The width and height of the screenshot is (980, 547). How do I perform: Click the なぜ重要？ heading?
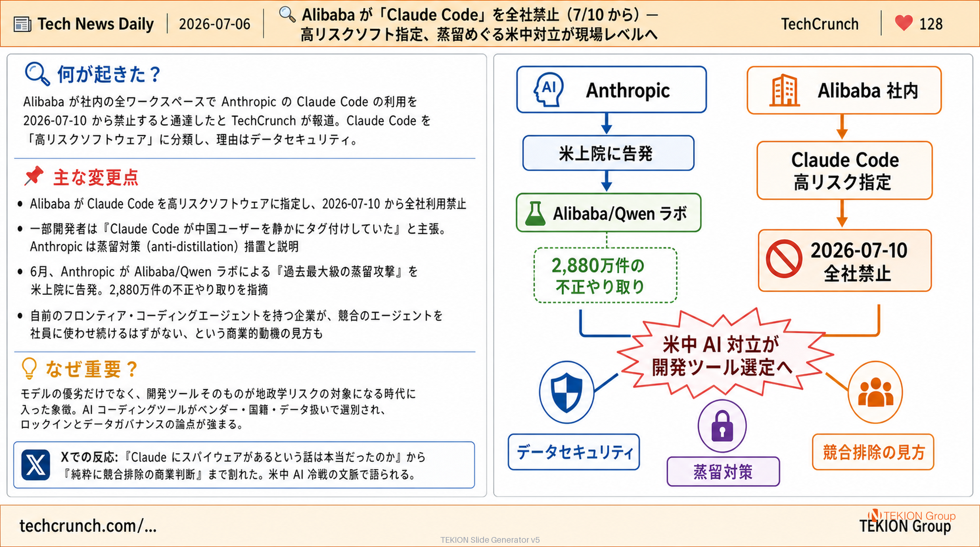92,369
